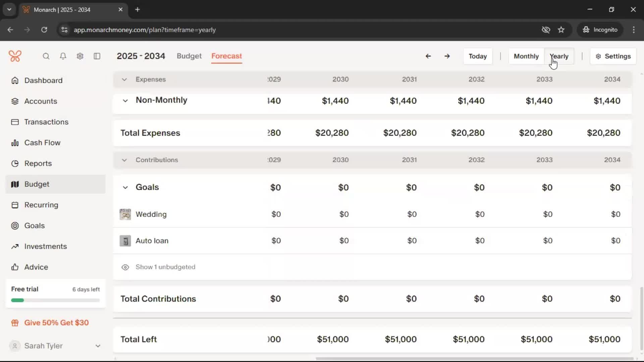644x362 pixels.
Task: Open Cash Flow in sidebar
Action: pos(42,142)
